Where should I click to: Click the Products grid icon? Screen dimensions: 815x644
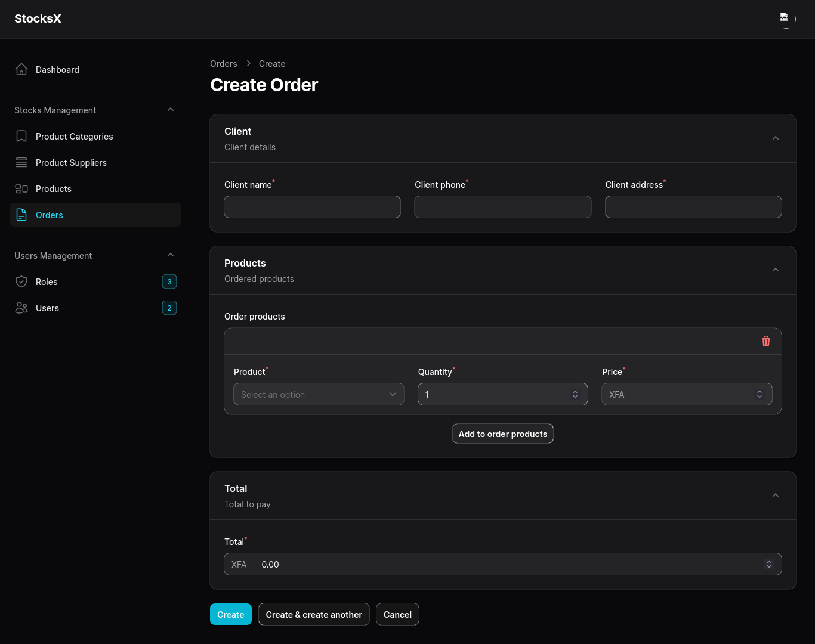[x=21, y=189]
